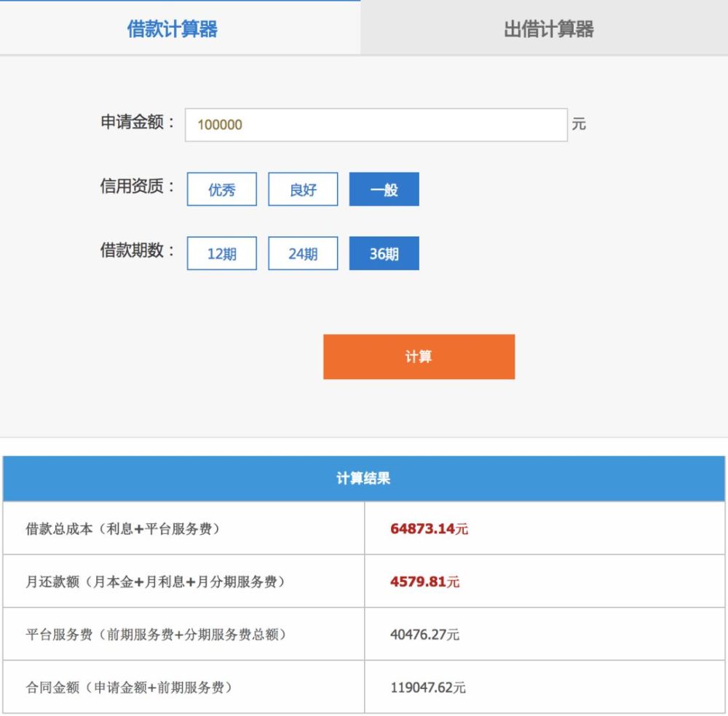Screen dimensions: 728x716
Task: Click the 计算结果 table header
Action: 363,478
